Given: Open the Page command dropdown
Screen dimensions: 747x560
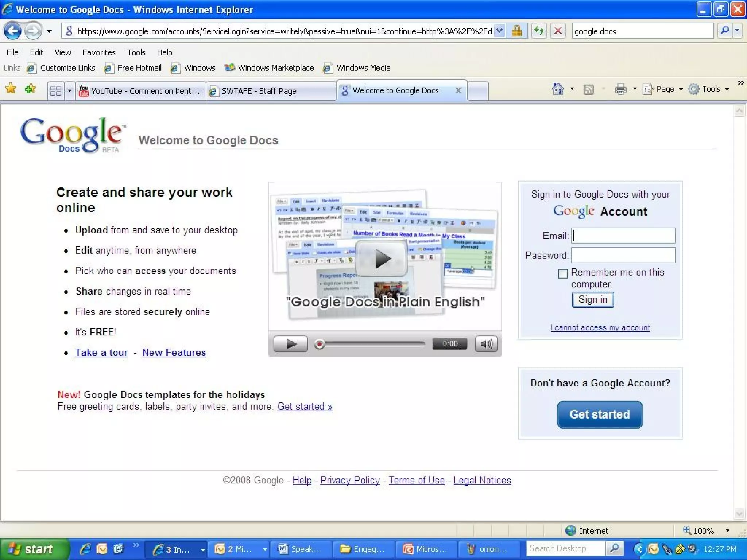Looking at the screenshot, I should tap(662, 89).
